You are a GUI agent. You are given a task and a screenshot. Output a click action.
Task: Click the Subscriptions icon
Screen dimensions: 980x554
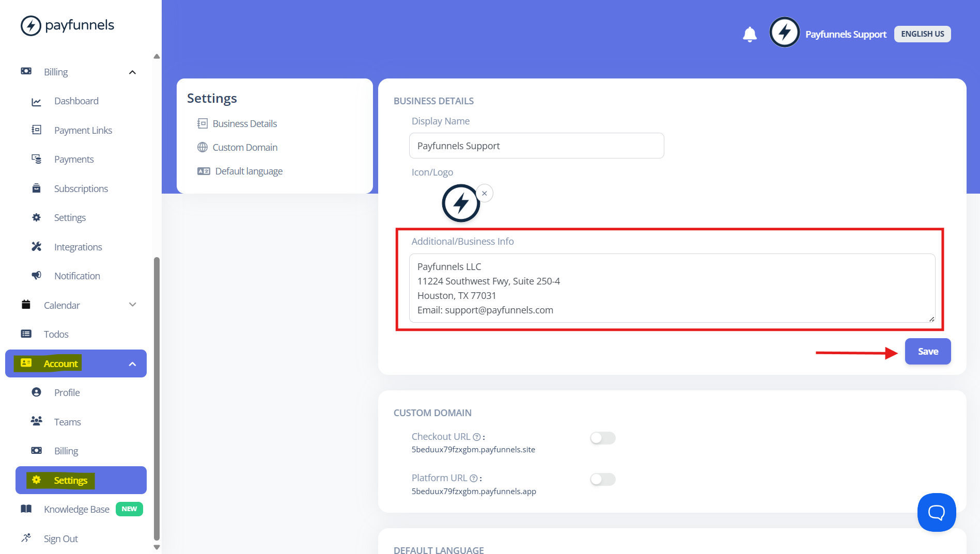pos(36,188)
